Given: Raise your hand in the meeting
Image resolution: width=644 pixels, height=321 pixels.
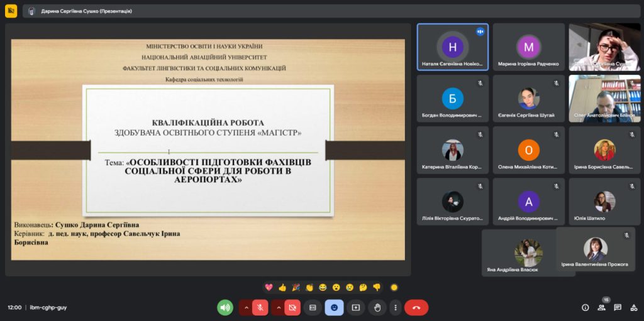Looking at the screenshot, I should click(x=377, y=307).
